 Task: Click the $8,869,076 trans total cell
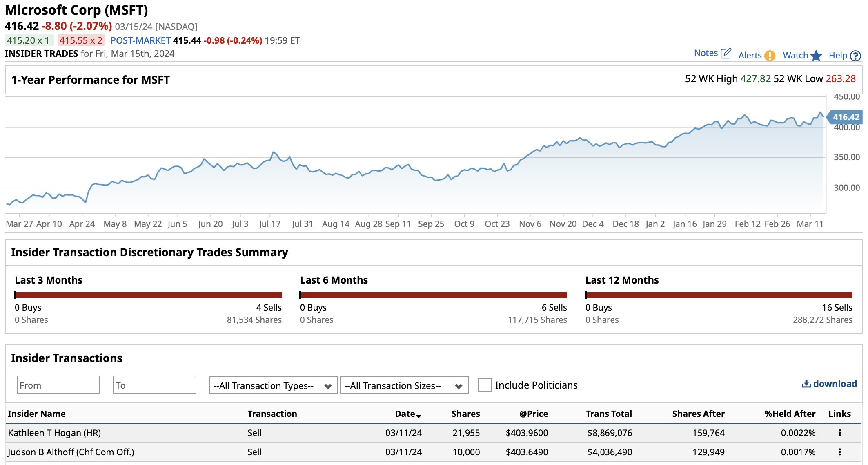[x=610, y=433]
